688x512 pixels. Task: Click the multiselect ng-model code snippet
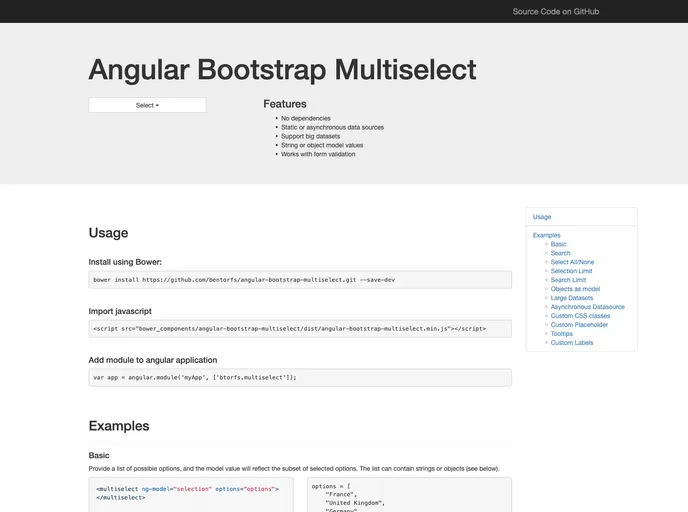click(x=191, y=494)
